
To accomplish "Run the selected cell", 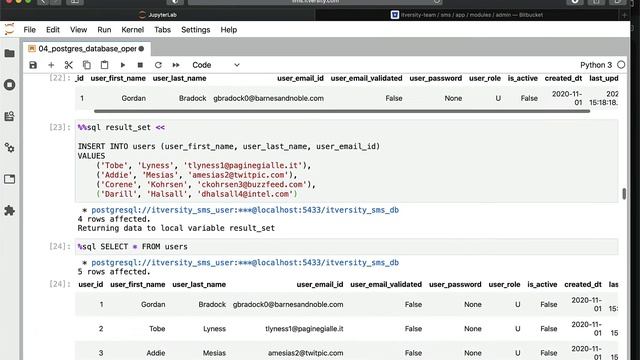I will [122, 65].
